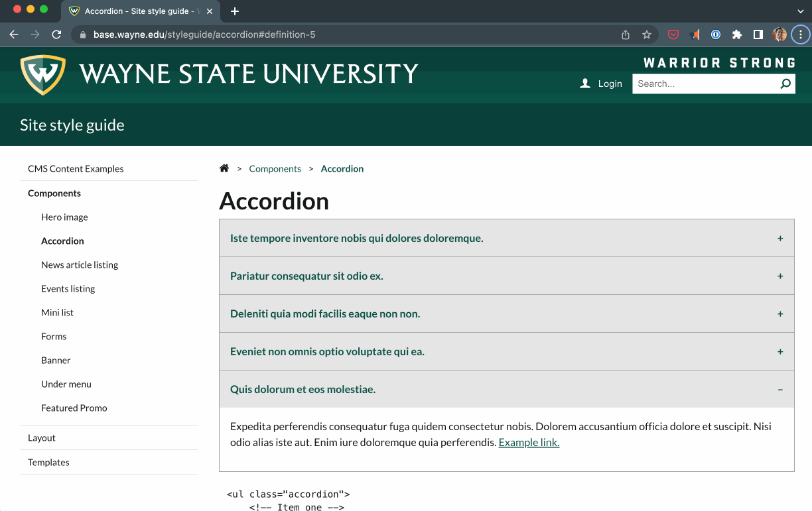Click the share page icon in address bar
812x511 pixels.
pos(626,35)
